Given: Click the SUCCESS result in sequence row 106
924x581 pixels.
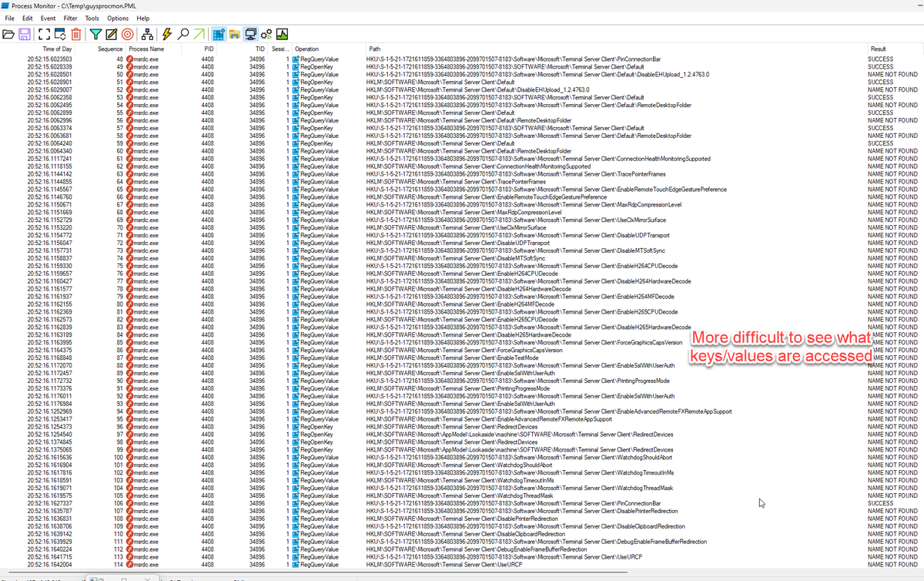Looking at the screenshot, I should (x=881, y=503).
